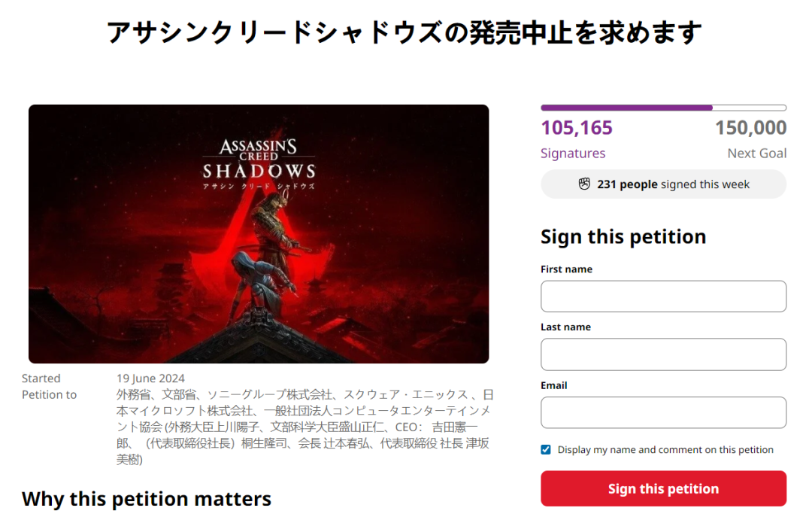Click the Why this petition matters heading
The image size is (812, 520).
[x=147, y=498]
